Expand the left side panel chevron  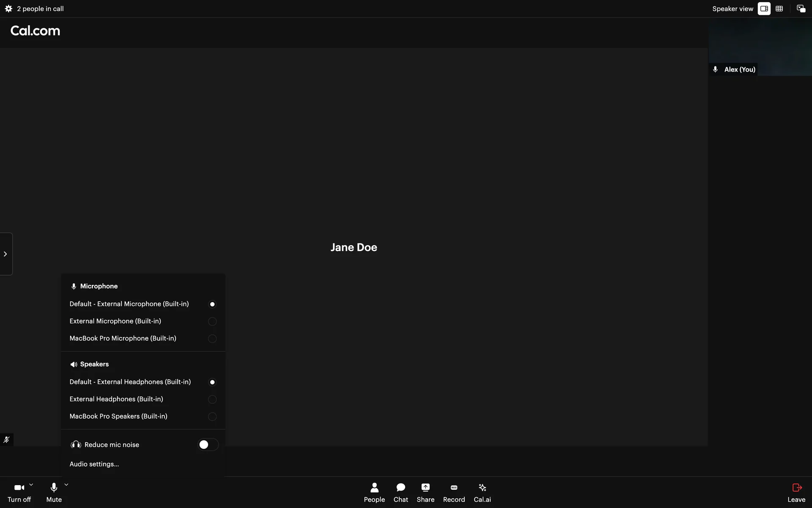point(5,254)
